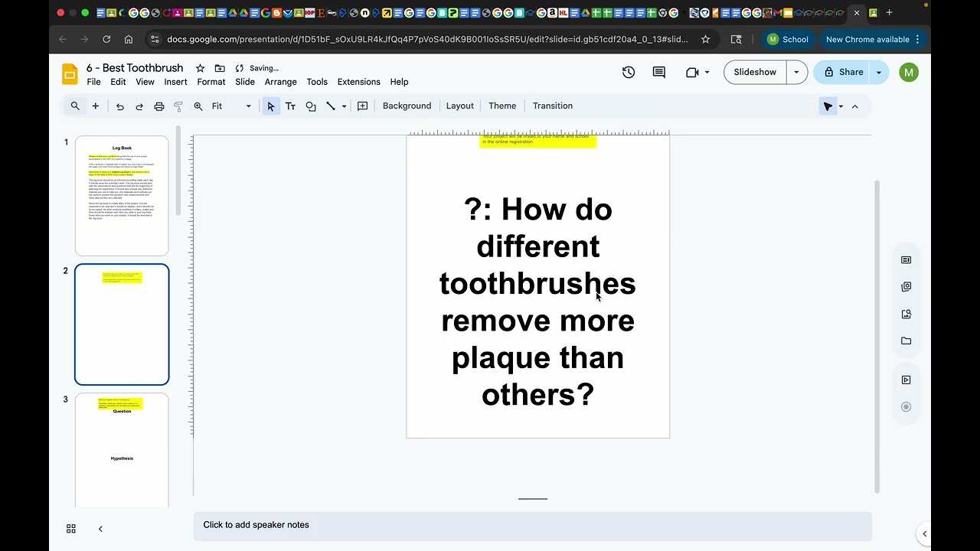Open the Extensions menu
This screenshot has width=980, height=551.
[359, 82]
